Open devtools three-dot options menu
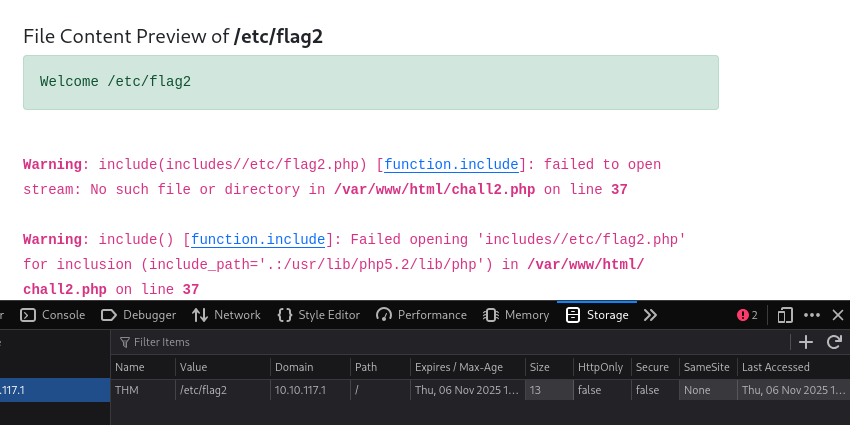Image resolution: width=850 pixels, height=425 pixels. coord(812,315)
